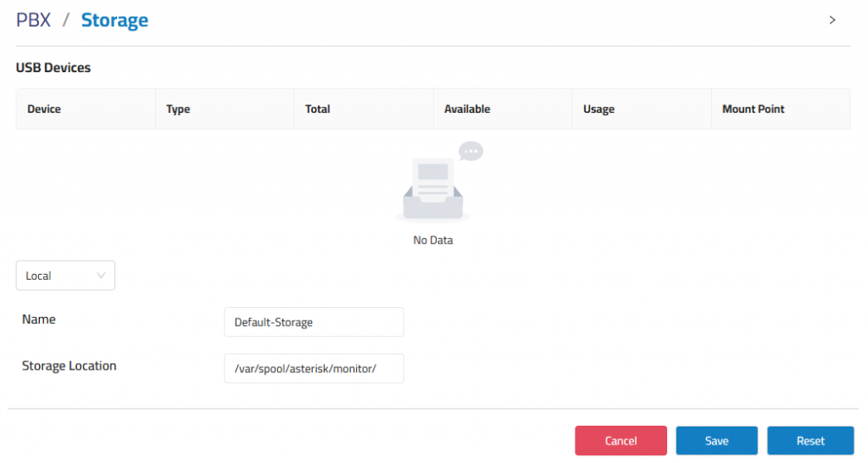Click the No Data text label
Image resolution: width=868 pixels, height=463 pixels.
point(433,240)
